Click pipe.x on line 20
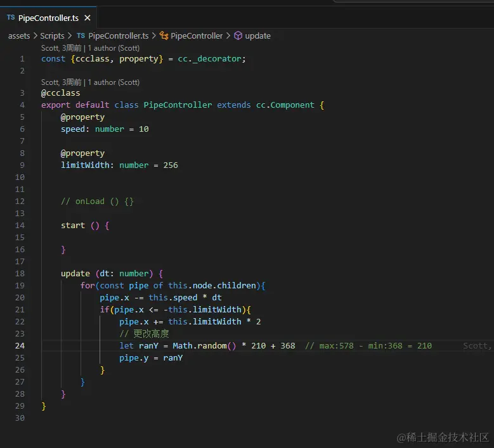The height and width of the screenshot is (448, 494). 114,298
